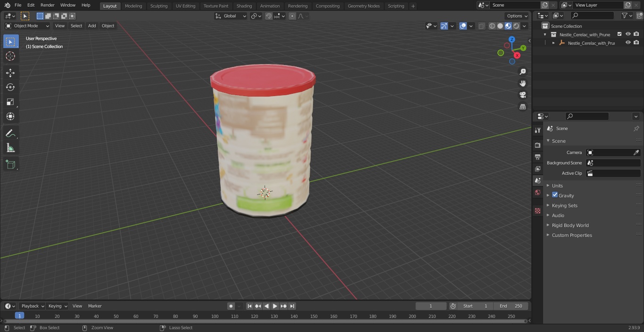This screenshot has height=332, width=644.
Task: Toggle camera view icon
Action: 522,95
